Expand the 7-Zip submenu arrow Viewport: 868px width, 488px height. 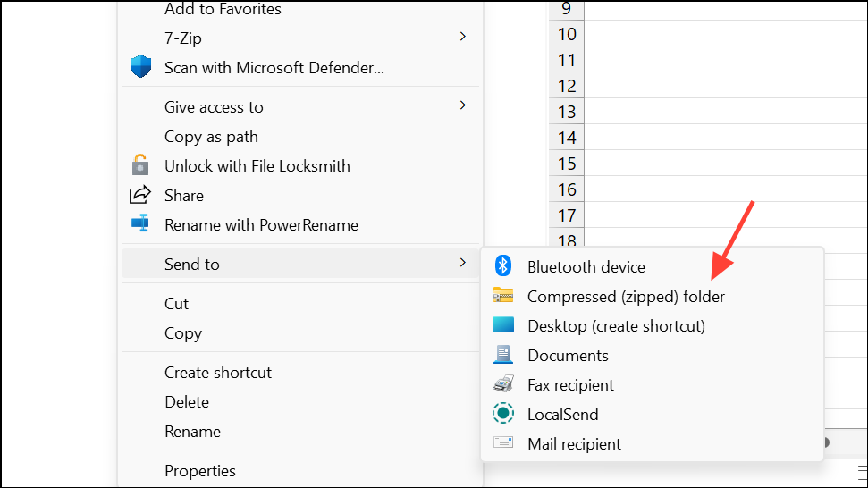[462, 37]
